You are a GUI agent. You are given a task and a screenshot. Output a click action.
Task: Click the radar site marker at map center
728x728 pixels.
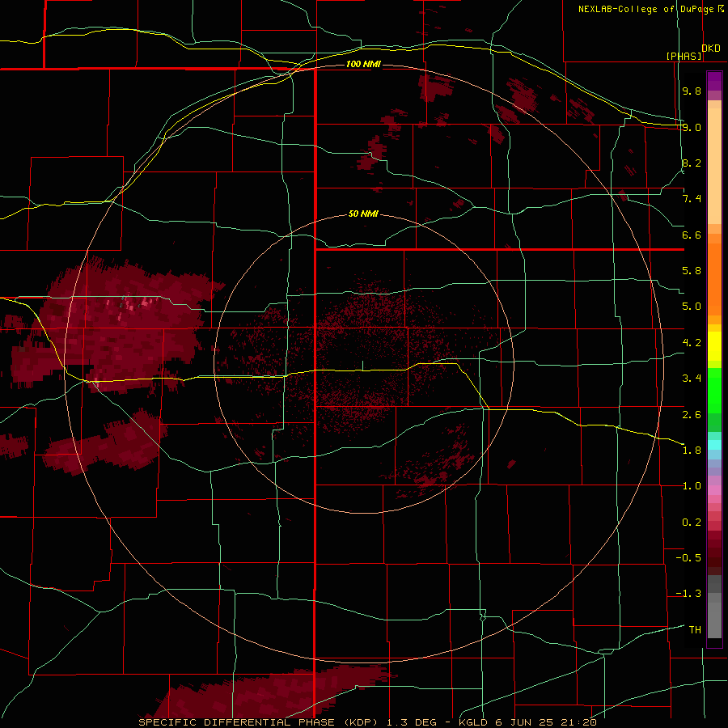coord(362,366)
